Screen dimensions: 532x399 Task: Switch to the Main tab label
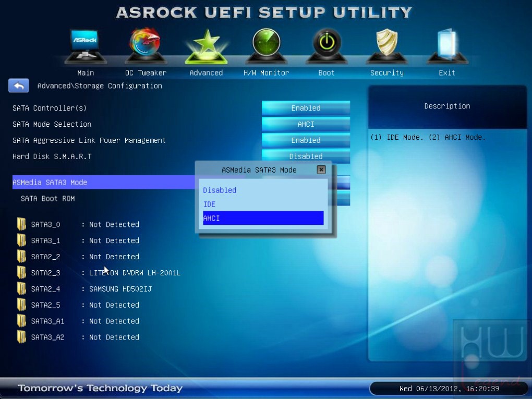pos(86,72)
